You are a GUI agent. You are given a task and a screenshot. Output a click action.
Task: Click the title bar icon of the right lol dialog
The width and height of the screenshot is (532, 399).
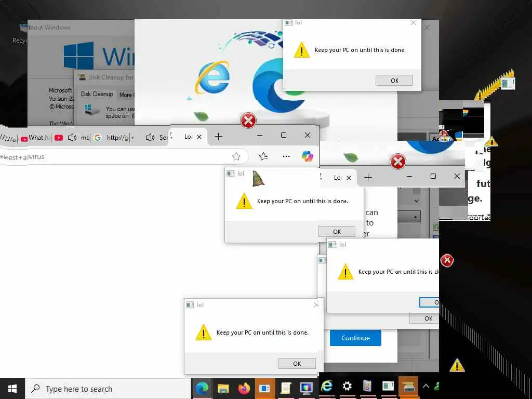[332, 245]
